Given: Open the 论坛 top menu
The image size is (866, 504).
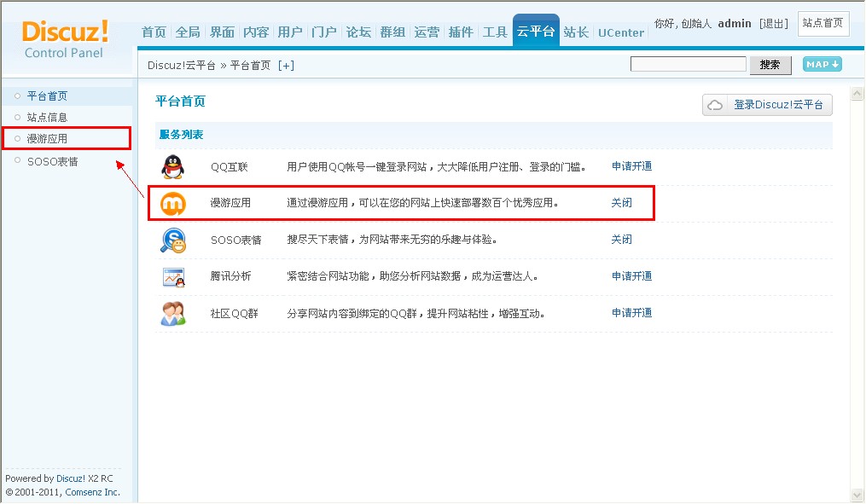Looking at the screenshot, I should coord(358,32).
